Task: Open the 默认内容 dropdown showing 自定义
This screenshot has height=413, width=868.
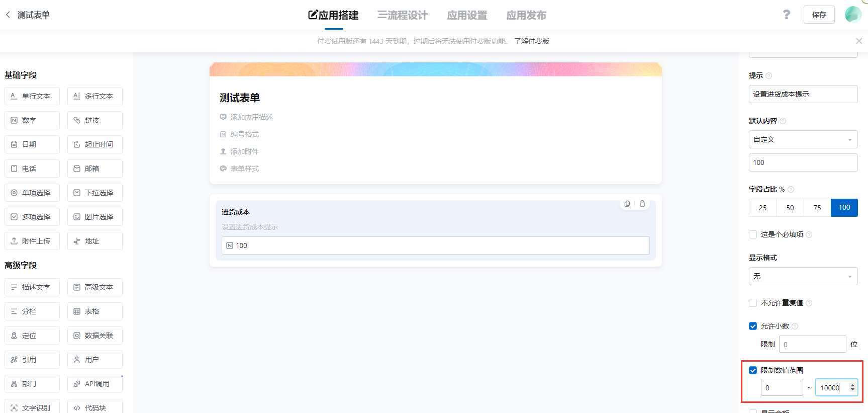Action: (803, 139)
